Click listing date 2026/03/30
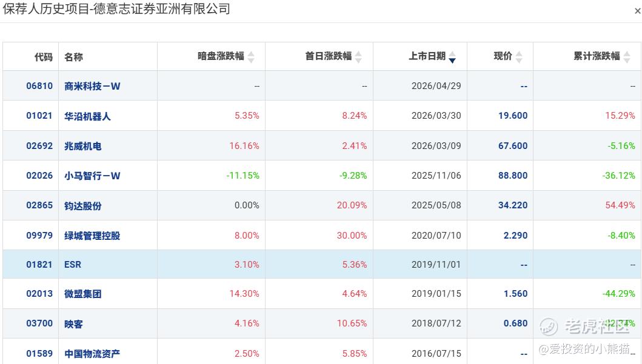 [436, 116]
